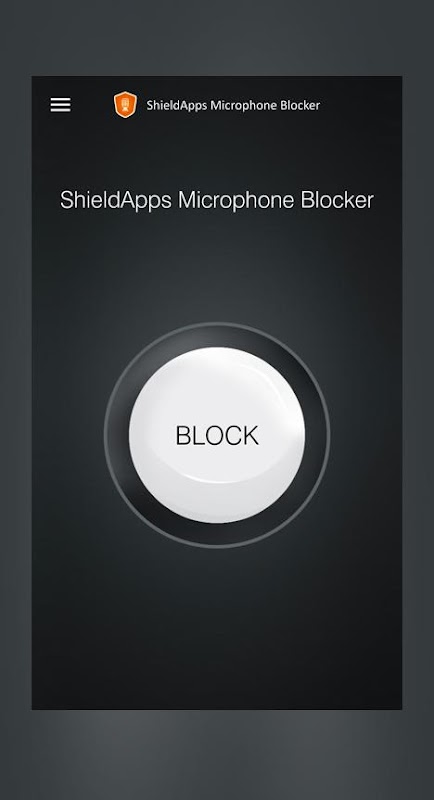The width and height of the screenshot is (434, 800).
Task: Click the empty space between heading and button
Action: [217, 265]
